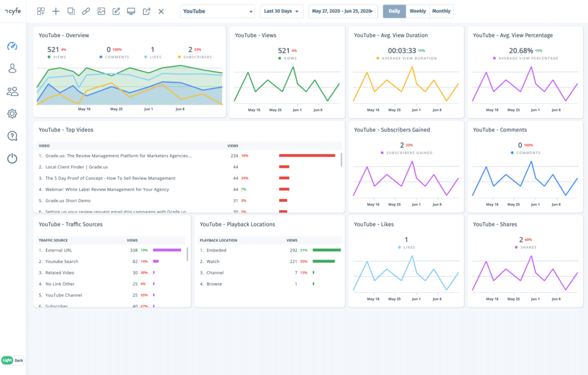The width and height of the screenshot is (588, 375).
Task: Select the Weekly tab
Action: coord(418,11)
